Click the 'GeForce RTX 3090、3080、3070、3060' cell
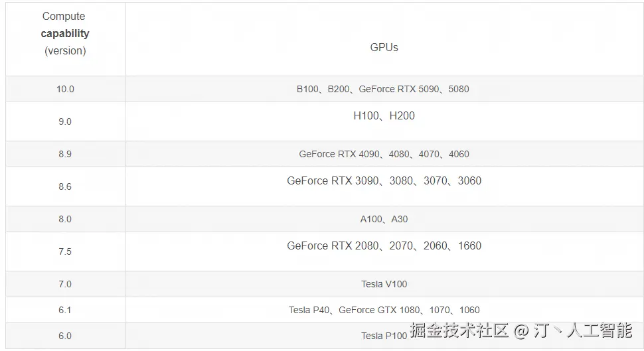Viewport: 644px width, 351px height. [x=384, y=186]
